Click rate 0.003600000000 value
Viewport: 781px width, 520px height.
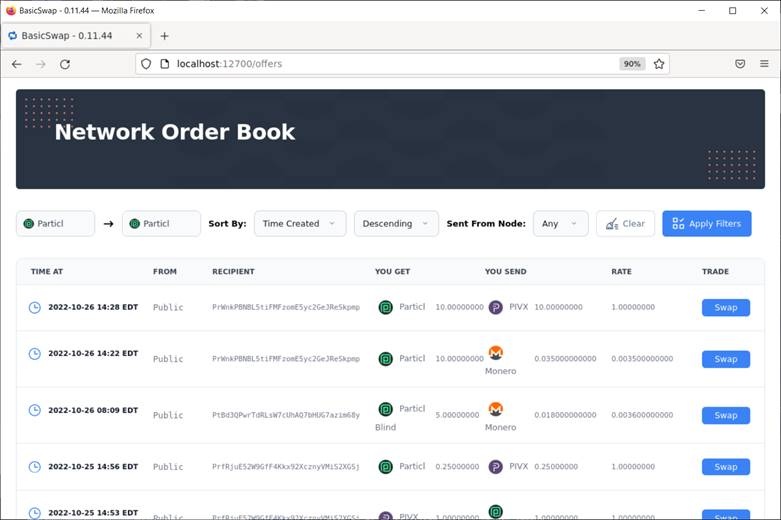click(642, 415)
